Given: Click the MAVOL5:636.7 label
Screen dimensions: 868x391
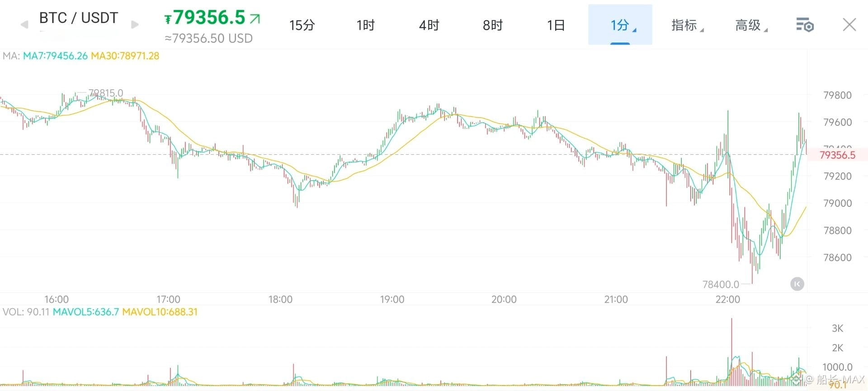Looking at the screenshot, I should (86, 312).
